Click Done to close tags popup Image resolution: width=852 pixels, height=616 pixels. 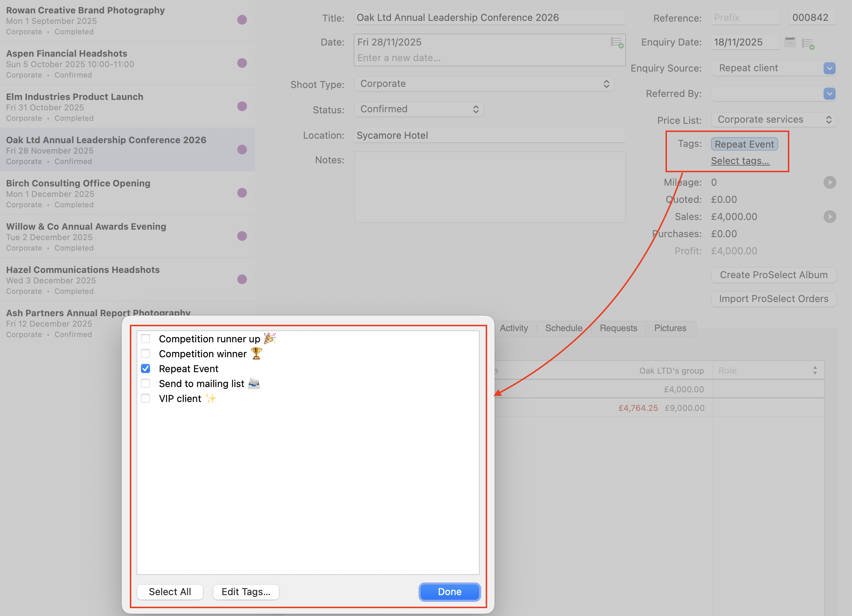pyautogui.click(x=450, y=592)
